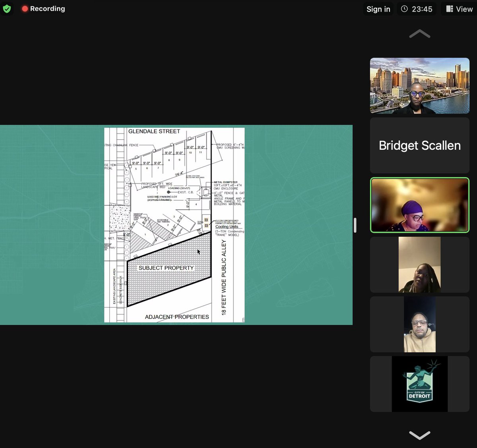The image size is (477, 448).
Task: Select participant video with Detroit skyline background
Action: tap(420, 86)
